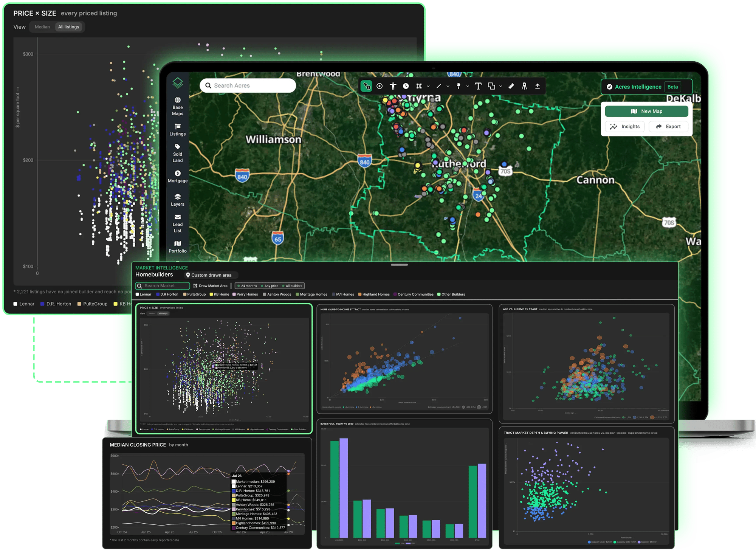Select the info pointer tool
Screen dimensions: 756x552
tap(366, 86)
